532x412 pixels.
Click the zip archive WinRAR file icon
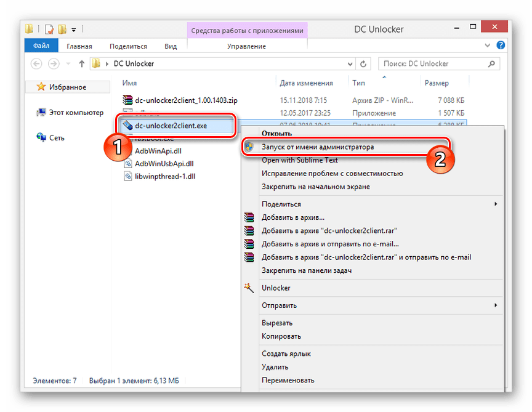pyautogui.click(x=127, y=100)
